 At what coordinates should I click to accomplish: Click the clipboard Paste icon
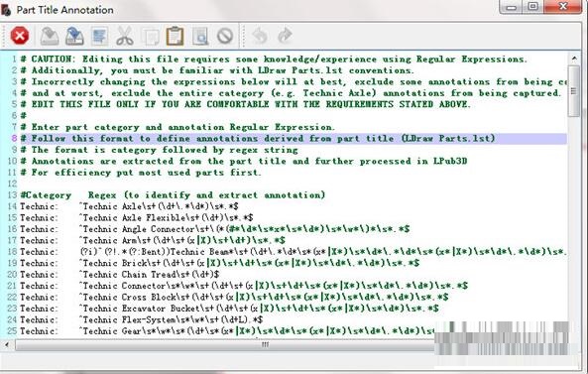click(x=175, y=36)
